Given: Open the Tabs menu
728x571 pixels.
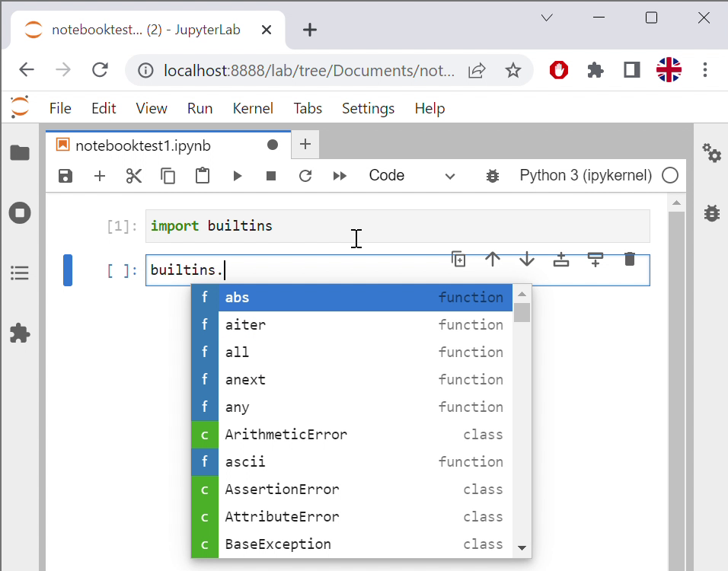Looking at the screenshot, I should coord(308,108).
